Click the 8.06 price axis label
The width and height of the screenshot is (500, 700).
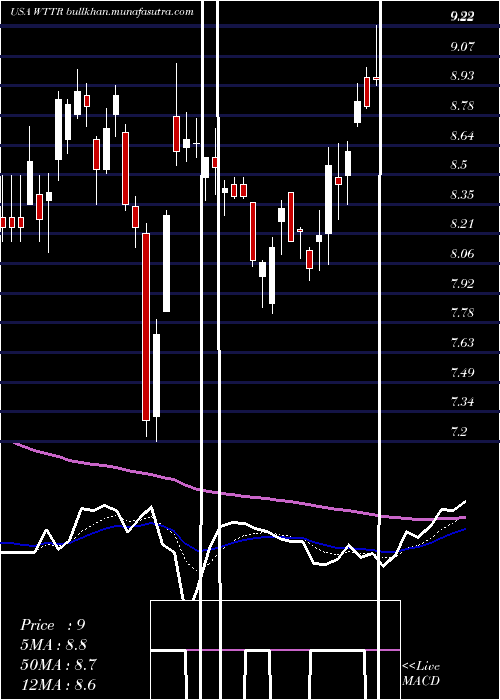462,254
